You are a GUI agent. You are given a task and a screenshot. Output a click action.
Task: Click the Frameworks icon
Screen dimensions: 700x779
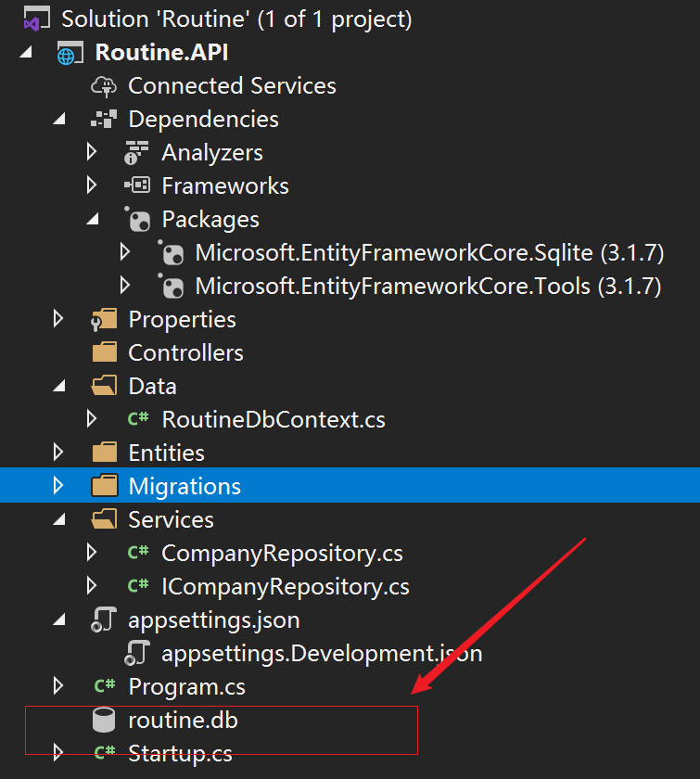(136, 186)
